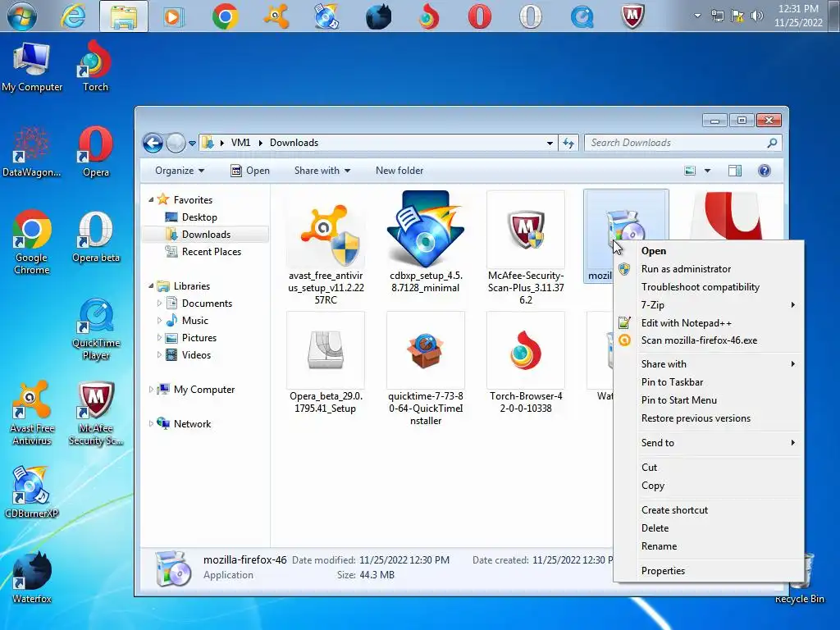Select DataWagon desktop shortcut
This screenshot has height=630, width=840.
(x=32, y=152)
